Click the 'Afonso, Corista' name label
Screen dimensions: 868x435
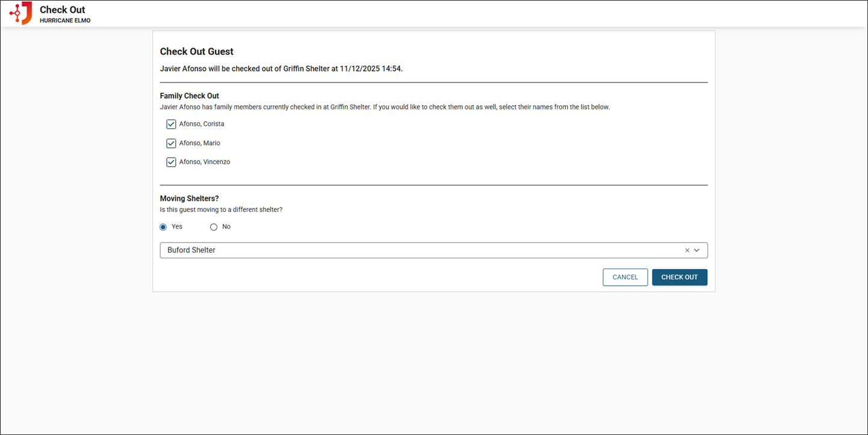(202, 124)
